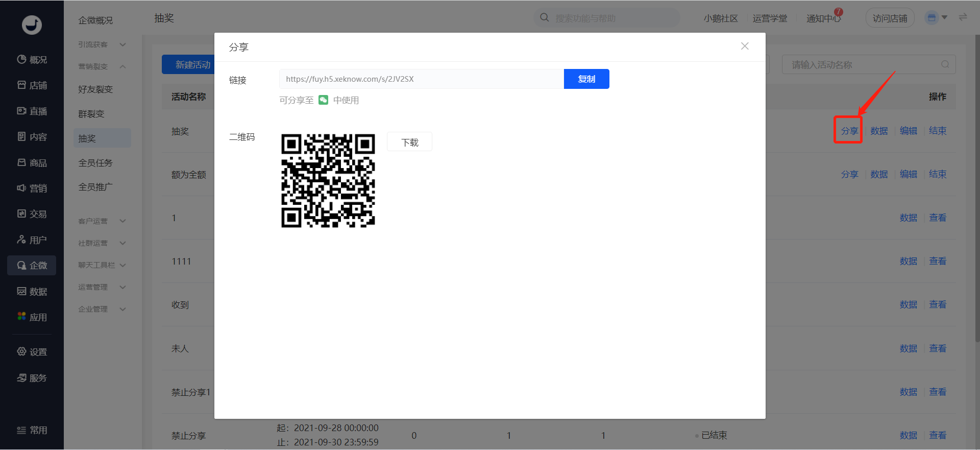Open 店铺 in left sidebar
Image resolution: width=980 pixels, height=450 pixels.
coord(32,85)
